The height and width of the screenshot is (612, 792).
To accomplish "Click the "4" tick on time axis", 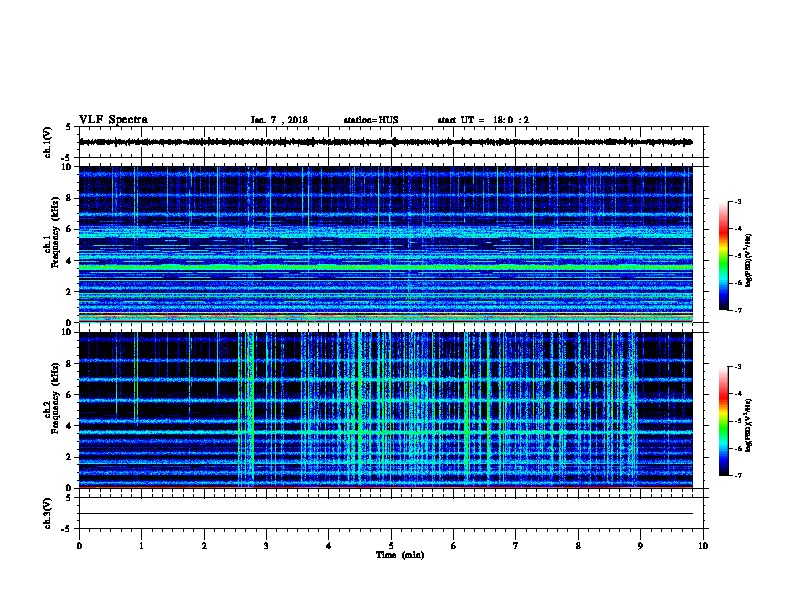I will pyautogui.click(x=329, y=546).
